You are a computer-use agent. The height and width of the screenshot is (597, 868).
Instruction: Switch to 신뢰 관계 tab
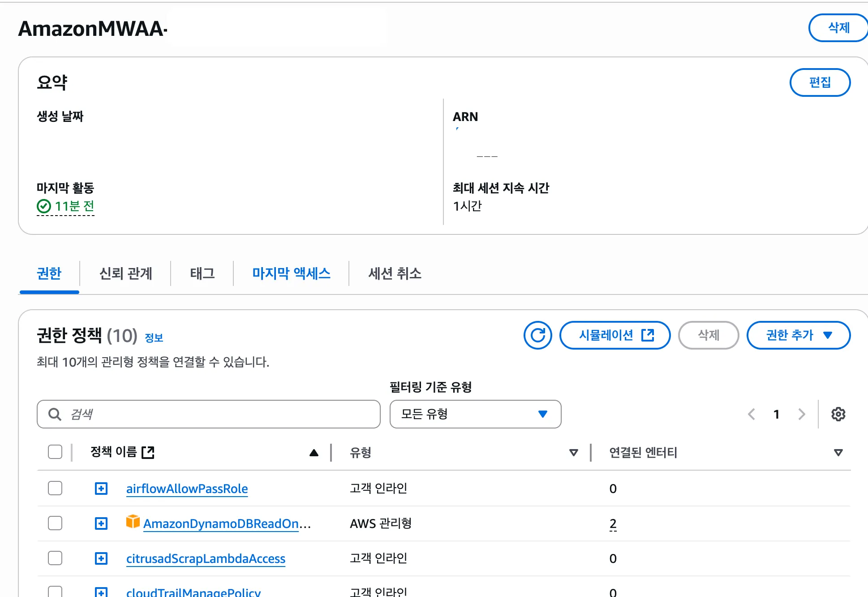(125, 273)
